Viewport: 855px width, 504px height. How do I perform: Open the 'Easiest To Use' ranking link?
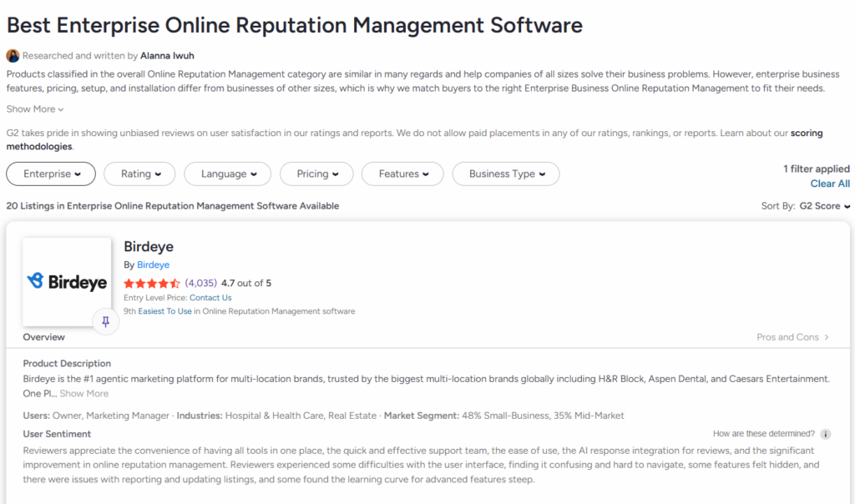[164, 311]
